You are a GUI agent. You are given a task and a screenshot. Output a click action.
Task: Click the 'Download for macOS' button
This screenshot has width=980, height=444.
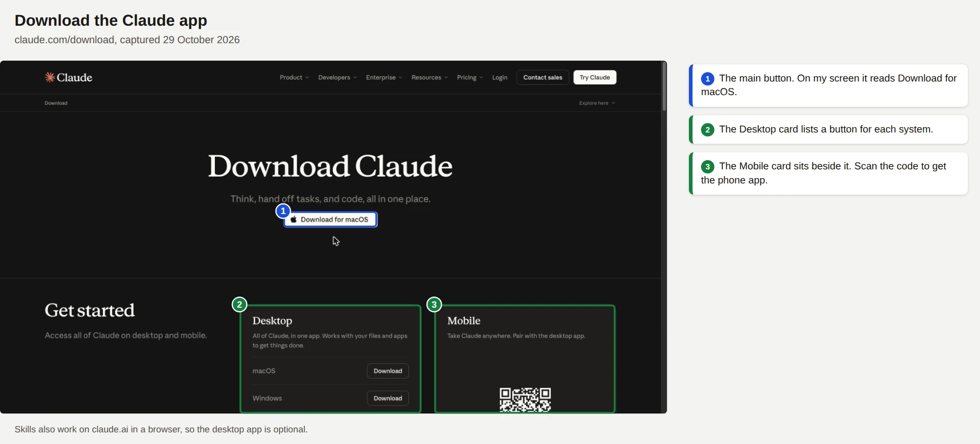330,220
